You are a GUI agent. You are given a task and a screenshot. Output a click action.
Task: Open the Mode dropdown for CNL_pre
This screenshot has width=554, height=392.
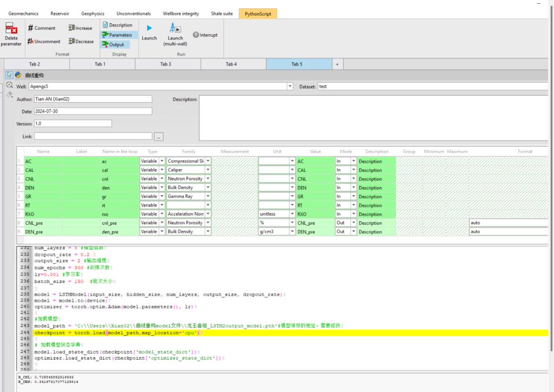click(354, 223)
